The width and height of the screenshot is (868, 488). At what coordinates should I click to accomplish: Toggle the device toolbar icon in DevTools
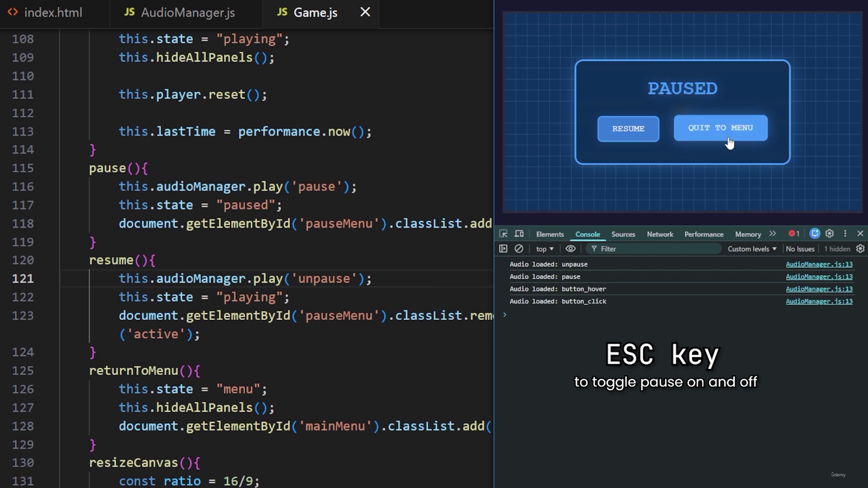tap(519, 233)
